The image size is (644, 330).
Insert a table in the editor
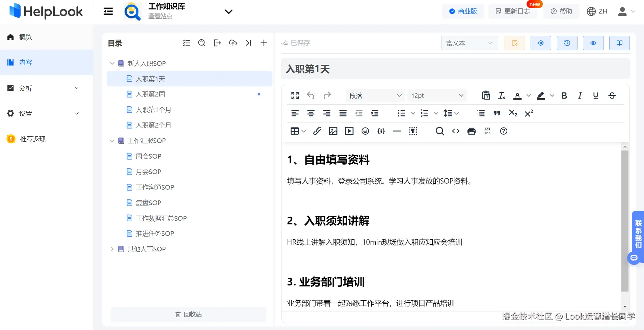[295, 131]
